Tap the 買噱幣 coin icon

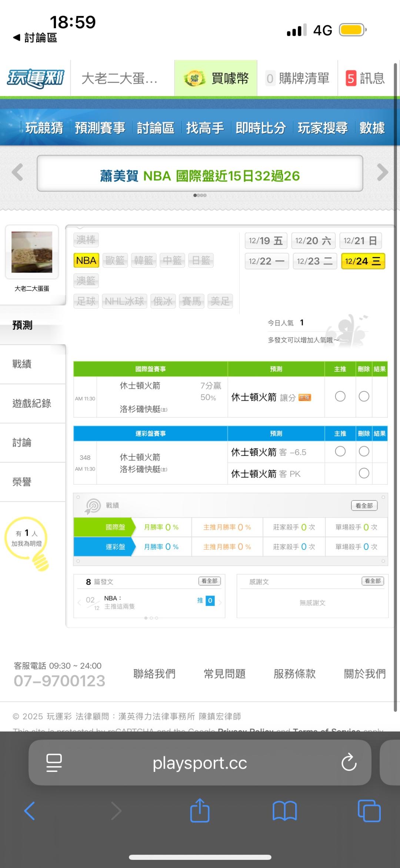pos(194,78)
